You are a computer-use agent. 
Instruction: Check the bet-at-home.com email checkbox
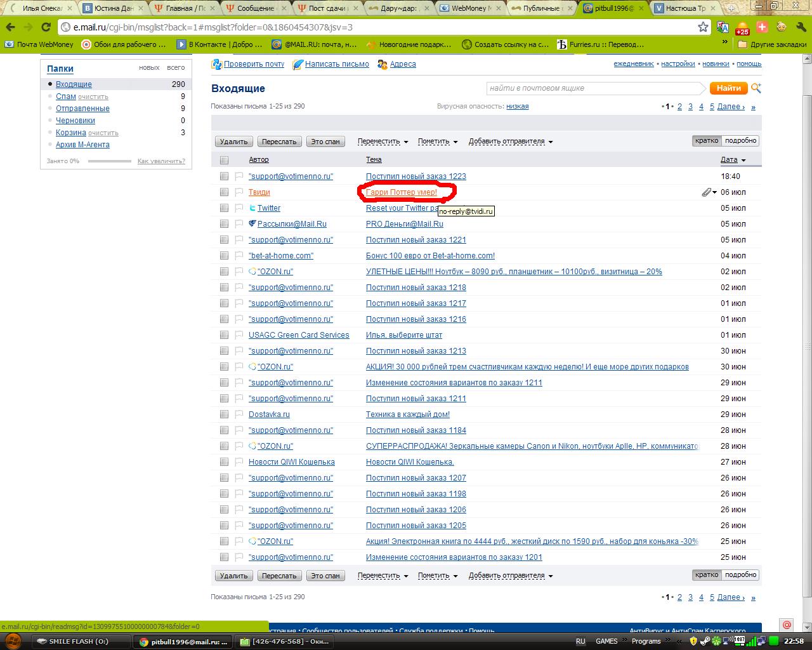coord(224,256)
